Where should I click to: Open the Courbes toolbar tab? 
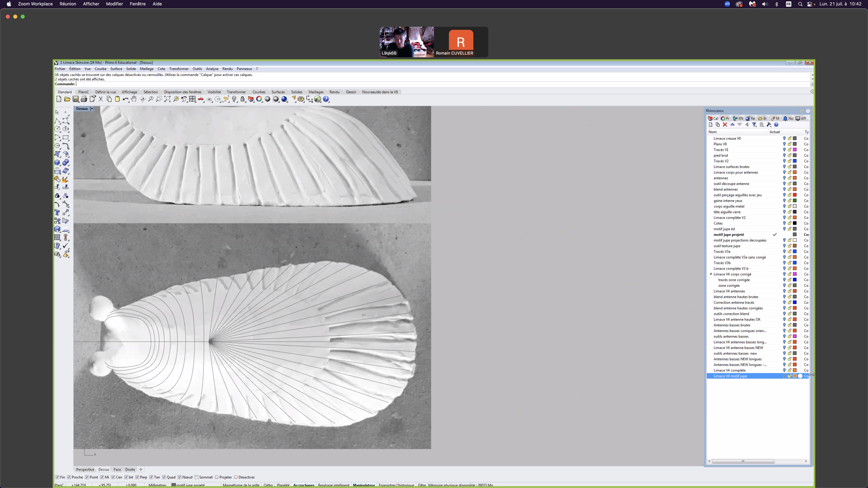259,92
